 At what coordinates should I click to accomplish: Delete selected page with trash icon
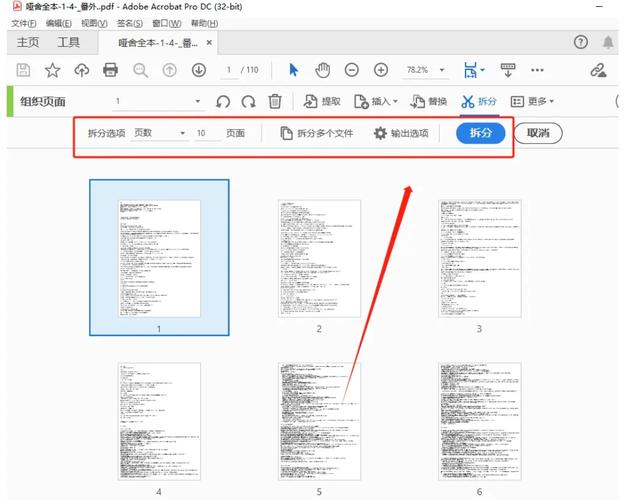click(275, 101)
